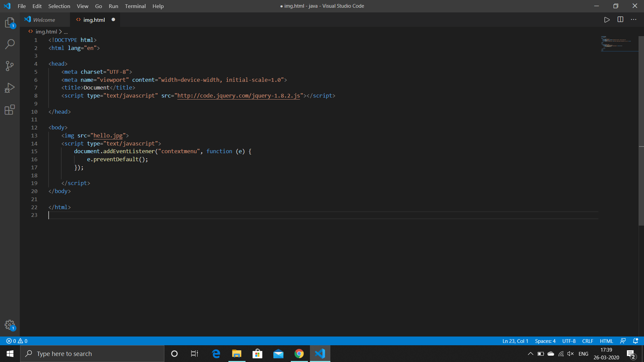Open the Source Control panel

point(10,66)
